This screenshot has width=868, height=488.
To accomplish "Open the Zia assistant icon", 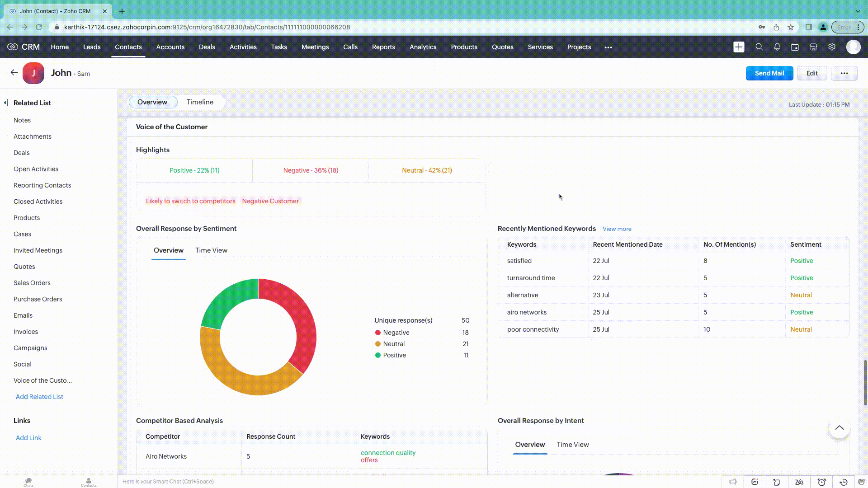I will [x=799, y=482].
